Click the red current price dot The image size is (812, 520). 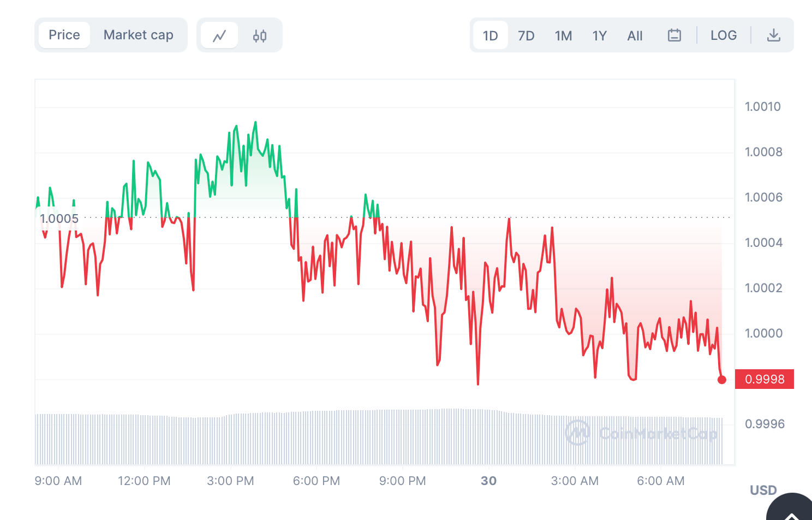[722, 380]
